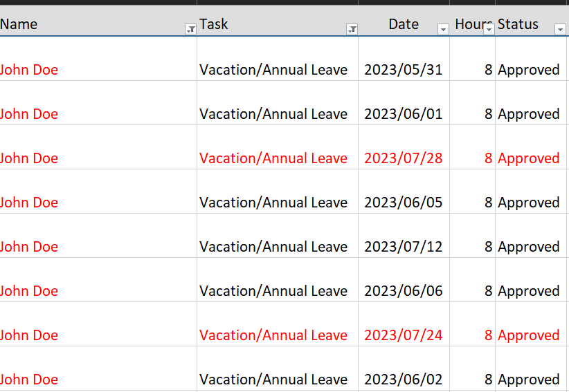Click the date cell 2023/06/02
The height and width of the screenshot is (392, 569).
click(x=403, y=380)
